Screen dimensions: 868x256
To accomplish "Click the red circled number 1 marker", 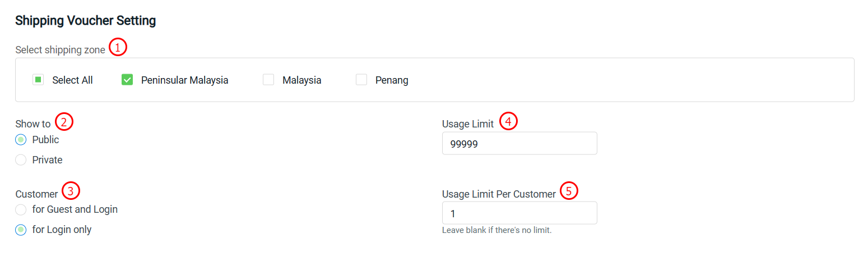I will click(118, 47).
